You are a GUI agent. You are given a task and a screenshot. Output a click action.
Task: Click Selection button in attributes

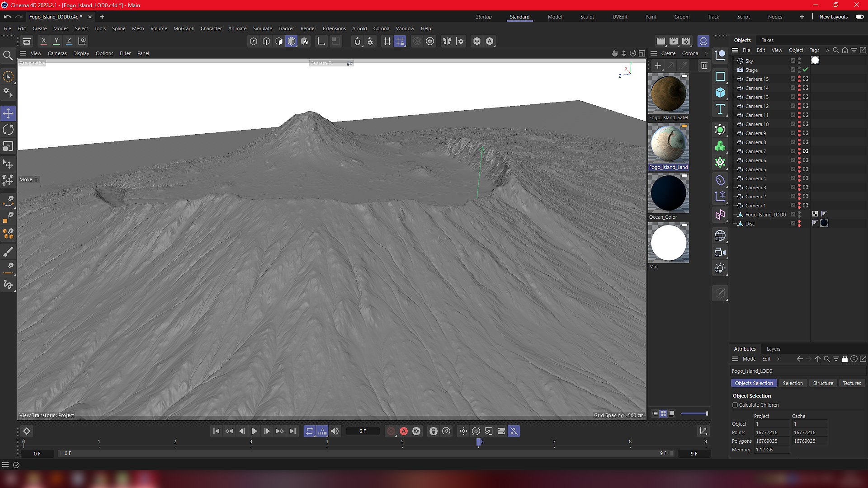[793, 383]
